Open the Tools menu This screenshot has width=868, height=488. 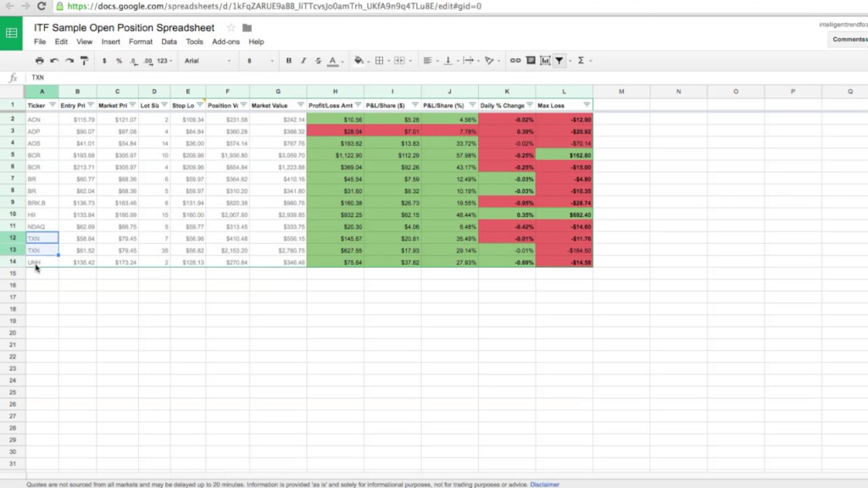(194, 42)
